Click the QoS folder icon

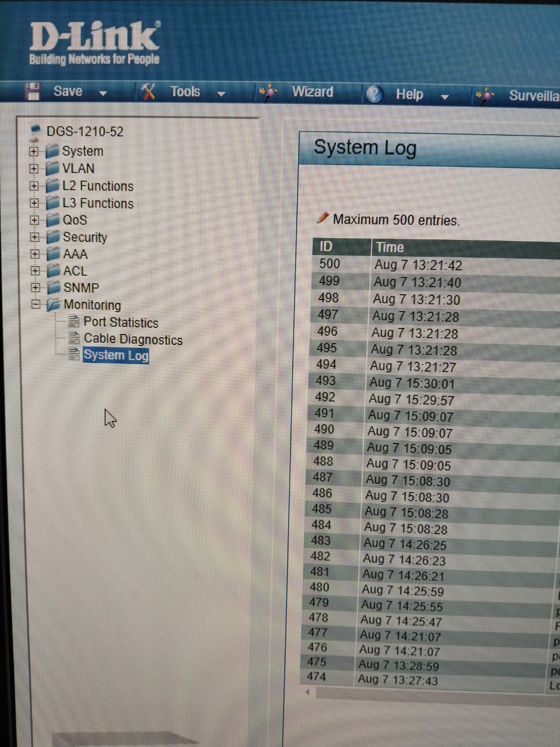[x=53, y=220]
